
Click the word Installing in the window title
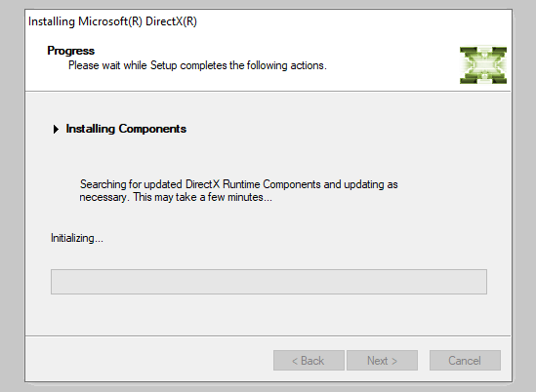(x=52, y=21)
